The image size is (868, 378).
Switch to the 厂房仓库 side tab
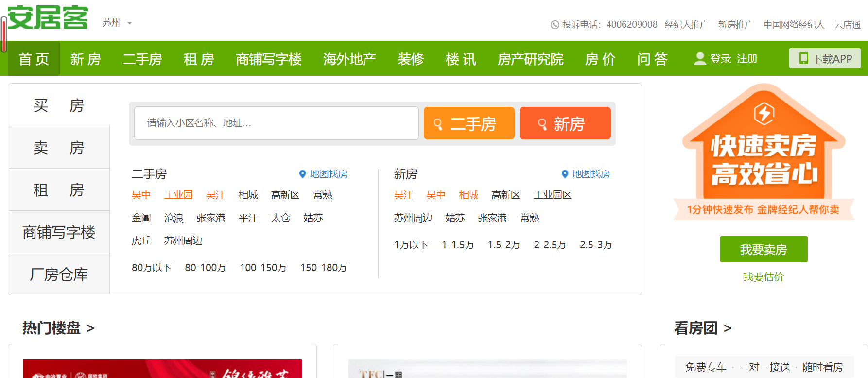tap(59, 275)
